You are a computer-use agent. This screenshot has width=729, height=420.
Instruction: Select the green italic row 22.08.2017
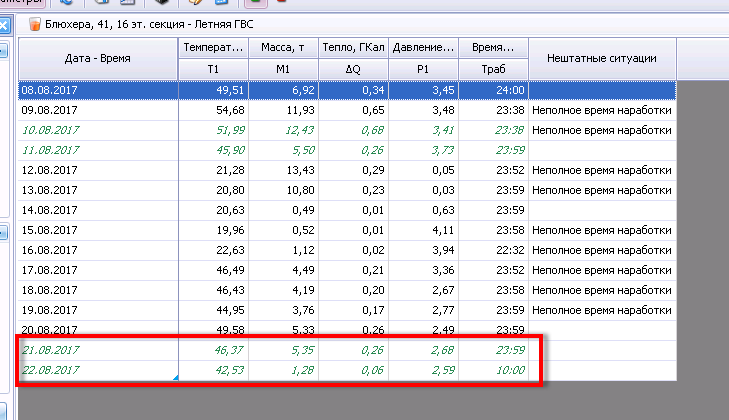click(347, 370)
